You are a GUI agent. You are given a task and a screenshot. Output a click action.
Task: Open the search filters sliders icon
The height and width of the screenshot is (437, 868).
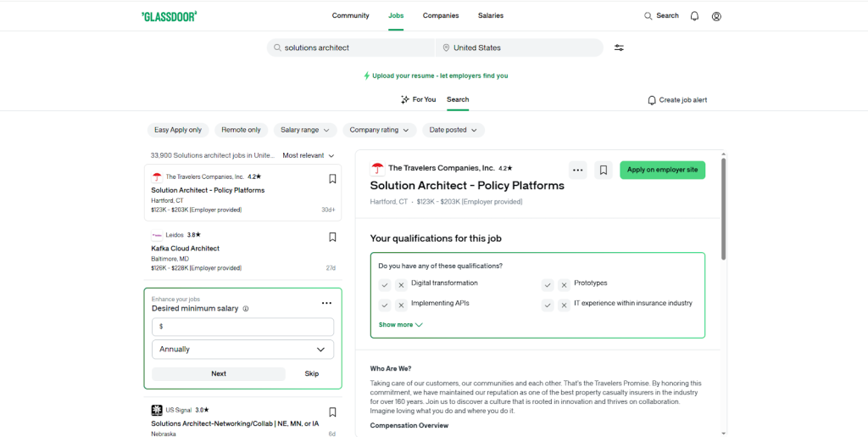click(x=619, y=48)
